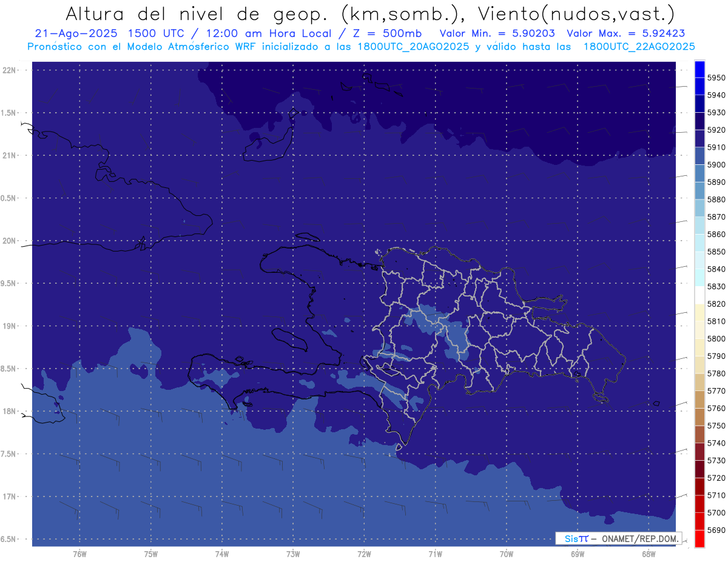
Task: Select the '5930' color scale value
Action: [x=716, y=112]
